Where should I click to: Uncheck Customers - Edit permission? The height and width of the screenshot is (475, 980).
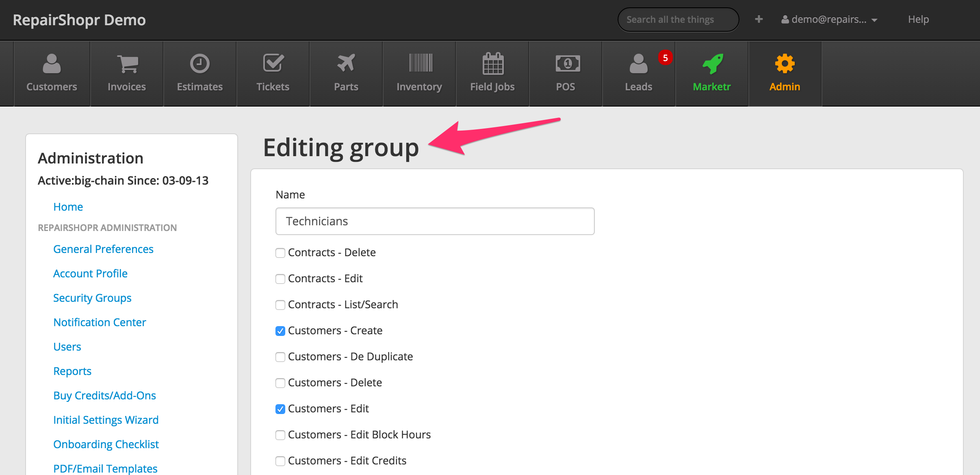[280, 409]
